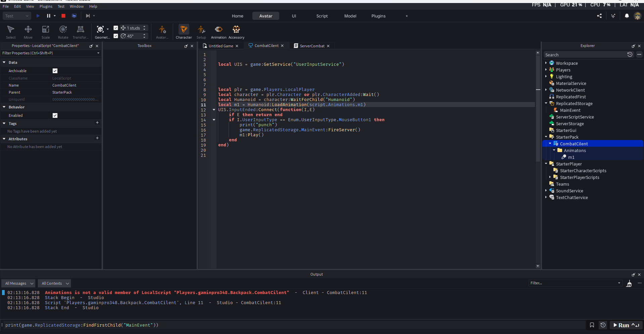Image resolution: width=644 pixels, height=334 pixels.
Task: Open the notifications bell
Action: [x=627, y=16]
